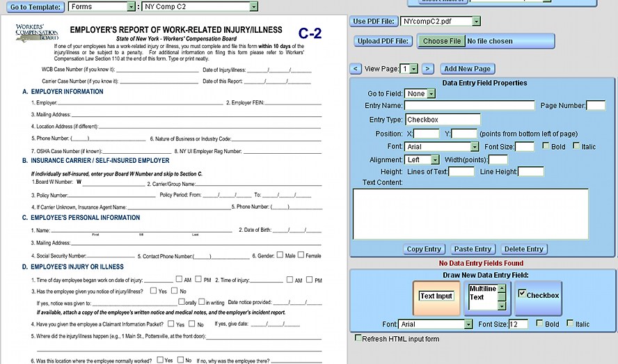
Task: Click the Paste Entry button
Action: tap(473, 249)
